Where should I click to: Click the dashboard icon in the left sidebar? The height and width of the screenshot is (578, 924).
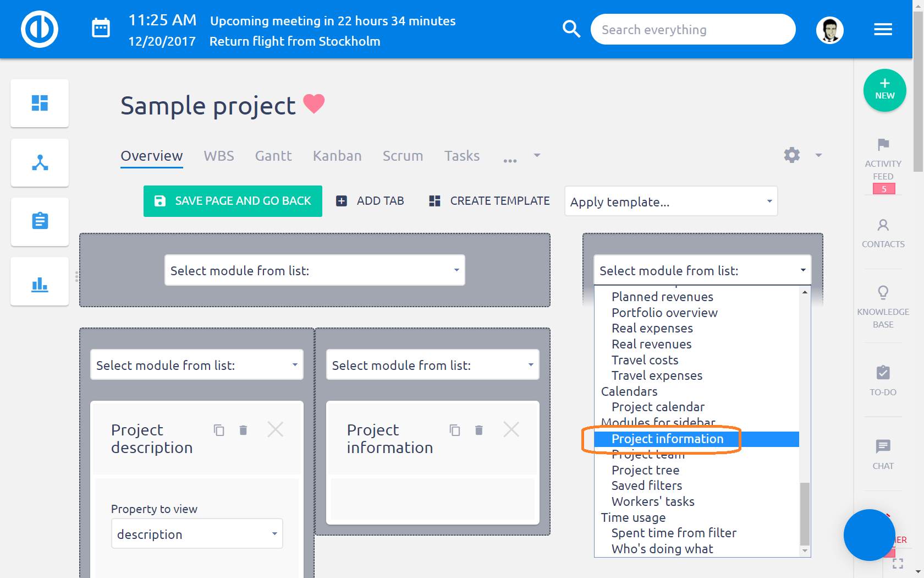point(39,103)
